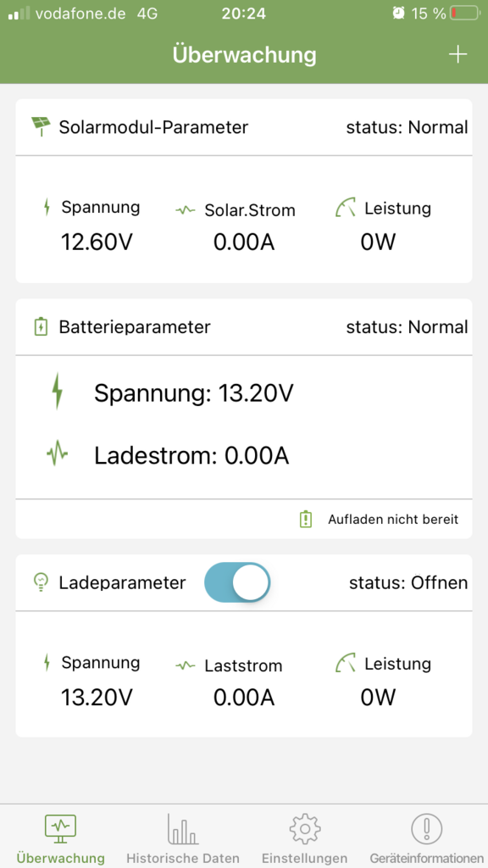Click the lightning bolt beside battery Spannung
The image size is (488, 868).
click(57, 391)
